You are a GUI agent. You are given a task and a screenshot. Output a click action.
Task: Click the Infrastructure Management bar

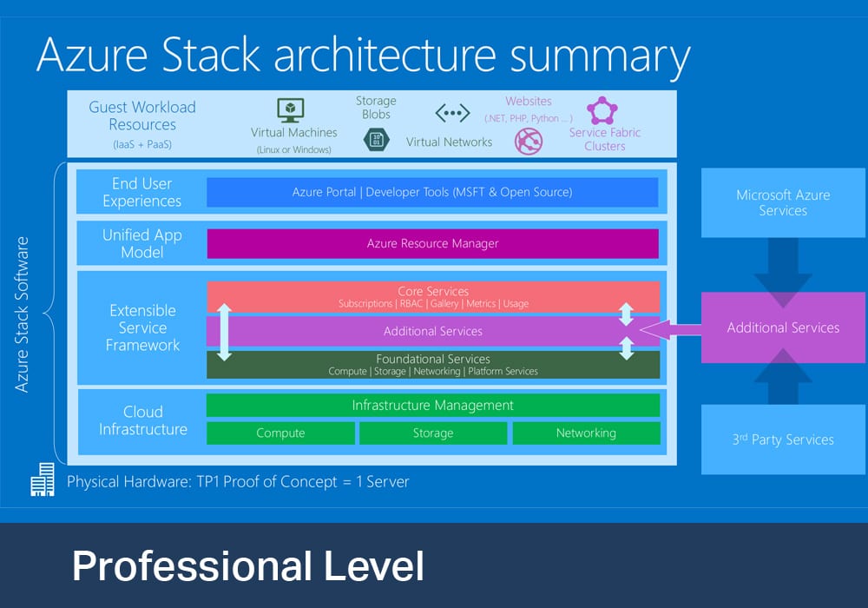(x=433, y=406)
